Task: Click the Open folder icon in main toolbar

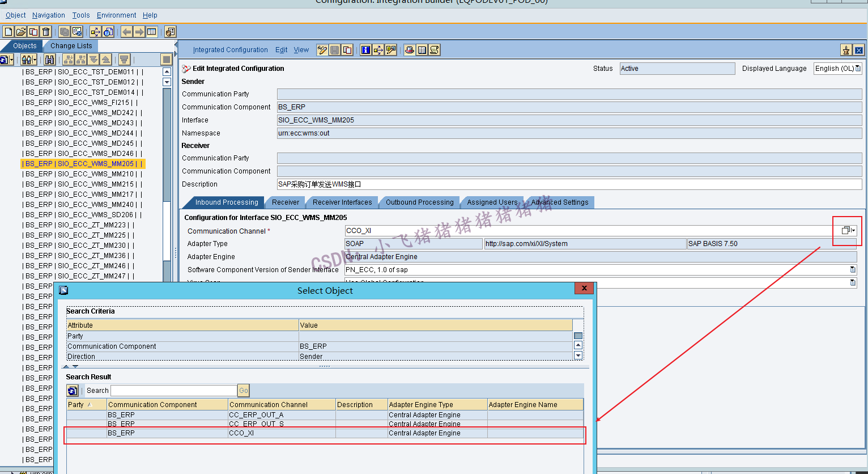Action: pyautogui.click(x=21, y=32)
